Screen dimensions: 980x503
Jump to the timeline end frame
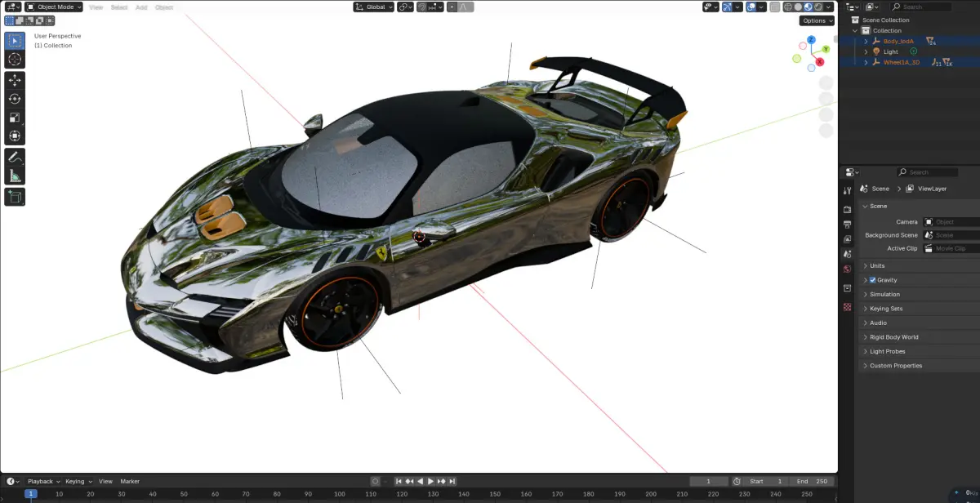[452, 482]
